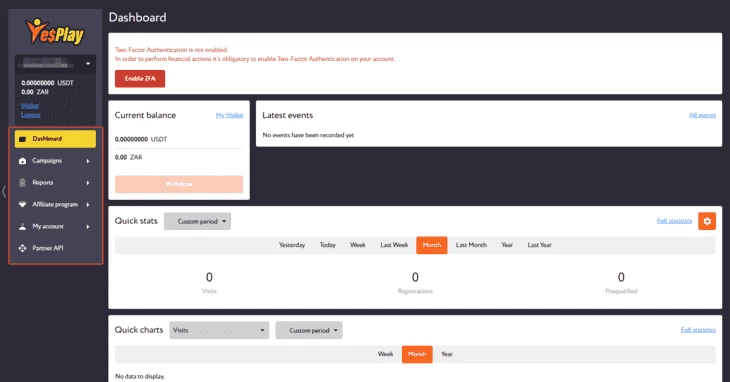This screenshot has width=730, height=382.
Task: Click the Prequalified count
Action: 621,277
